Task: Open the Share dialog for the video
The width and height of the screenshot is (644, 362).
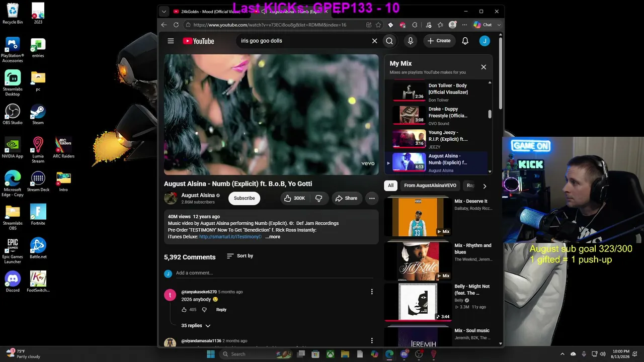Action: 346,198
